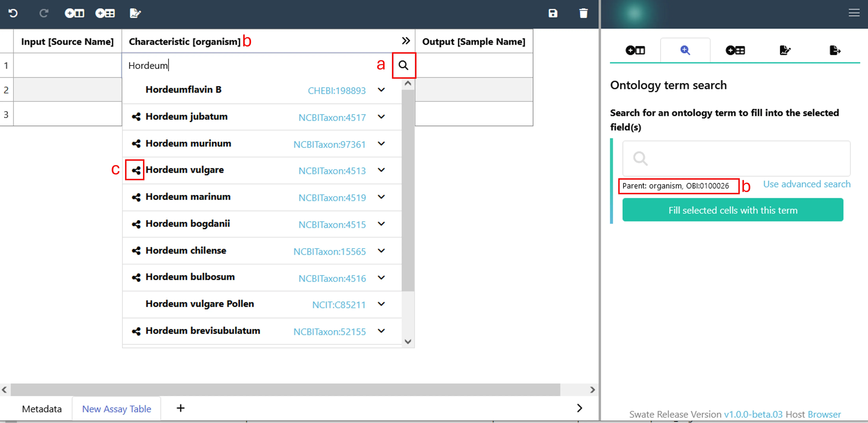Click the file edit icon in top toolbar
The image size is (868, 423).
[x=135, y=13]
